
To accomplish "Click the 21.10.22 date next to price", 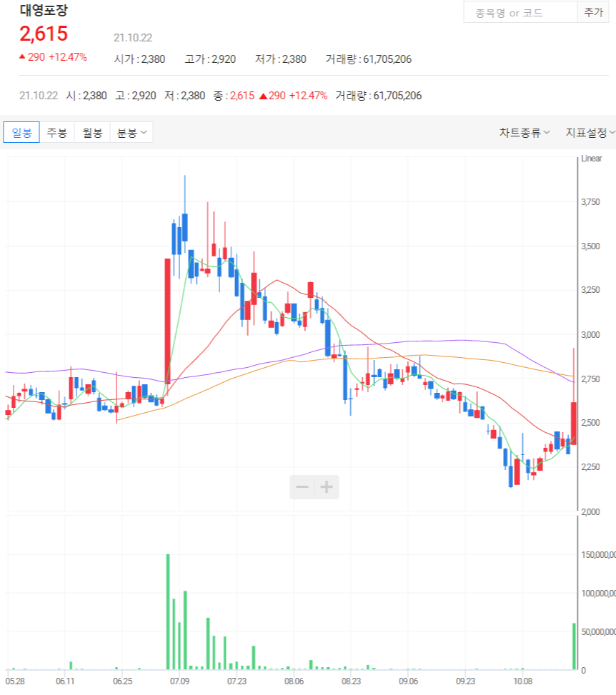I will point(133,38).
